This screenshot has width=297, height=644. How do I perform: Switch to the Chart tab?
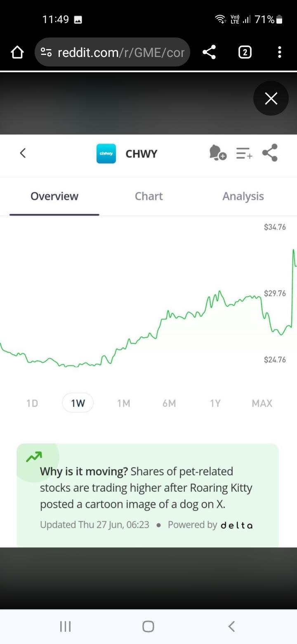pyautogui.click(x=148, y=197)
